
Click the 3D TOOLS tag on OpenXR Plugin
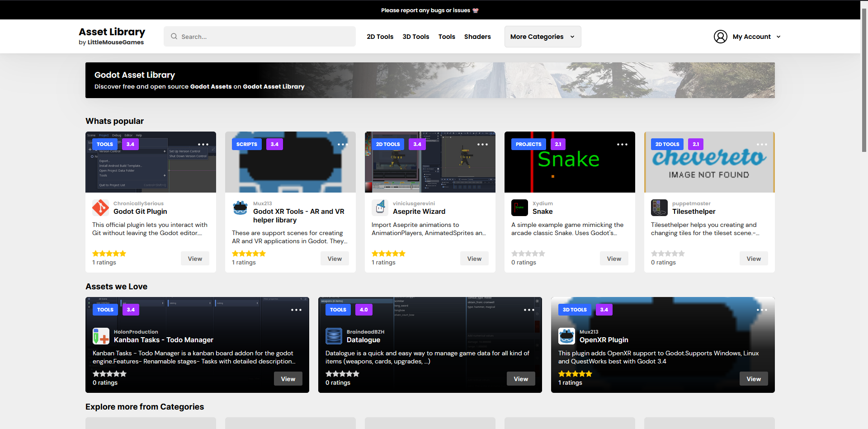click(575, 310)
